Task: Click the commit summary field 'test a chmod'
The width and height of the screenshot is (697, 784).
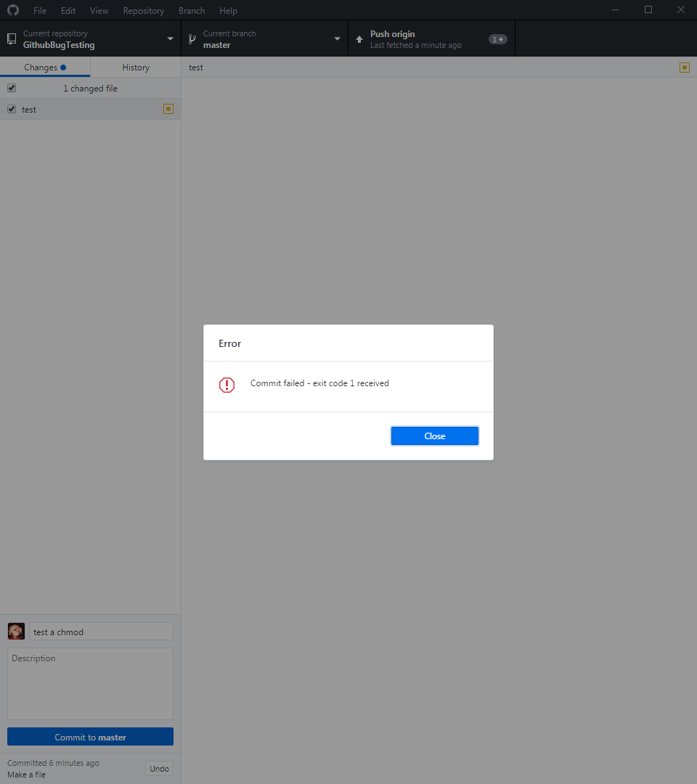Action: (x=101, y=632)
